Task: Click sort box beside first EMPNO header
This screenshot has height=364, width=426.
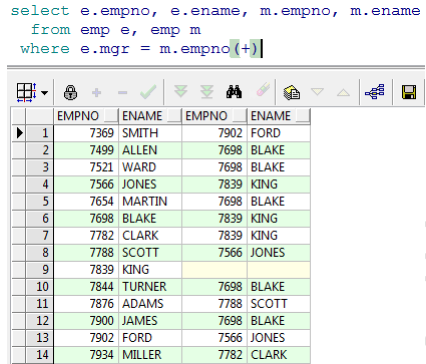Action: point(111,116)
